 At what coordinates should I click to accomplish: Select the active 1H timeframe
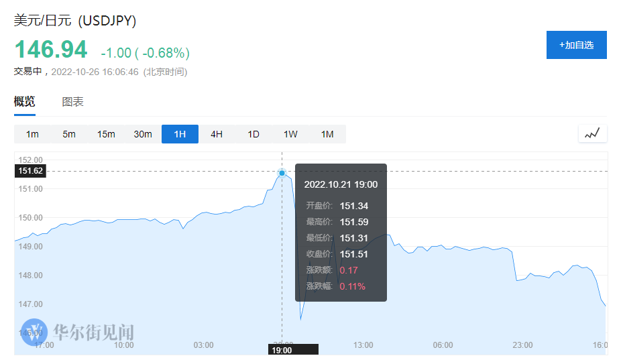180,134
